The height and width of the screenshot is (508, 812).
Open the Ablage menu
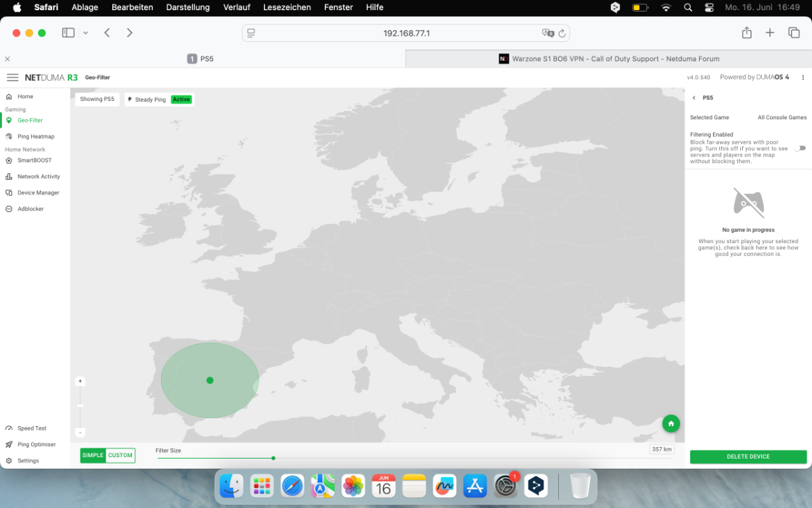coord(85,7)
